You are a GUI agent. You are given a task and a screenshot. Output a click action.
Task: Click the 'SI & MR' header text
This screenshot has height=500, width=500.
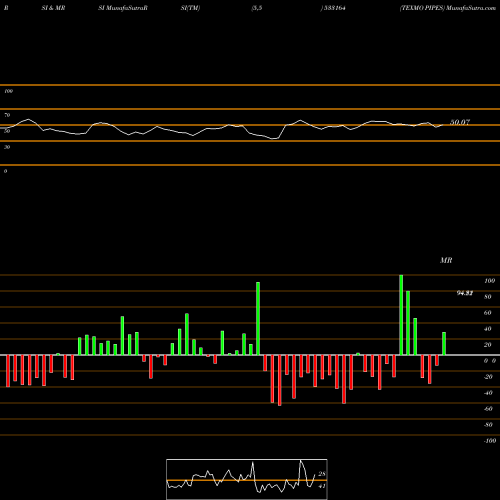(53, 8)
